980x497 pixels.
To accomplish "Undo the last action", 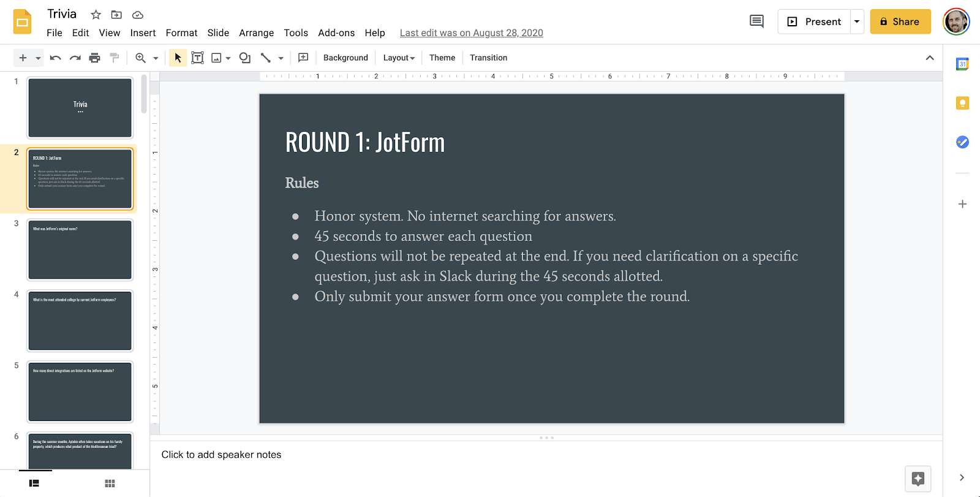I will click(x=55, y=58).
